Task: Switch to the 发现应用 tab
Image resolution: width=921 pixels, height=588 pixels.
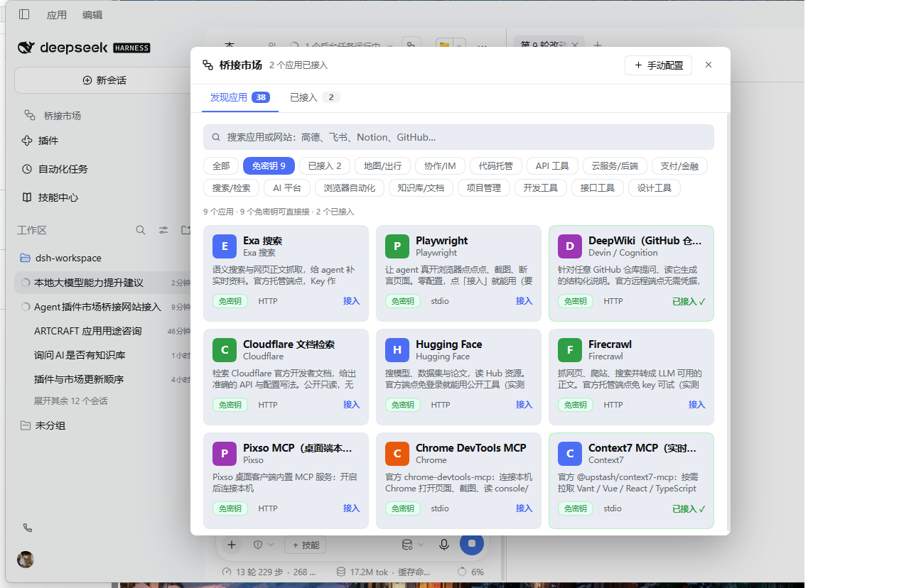Action: click(239, 97)
